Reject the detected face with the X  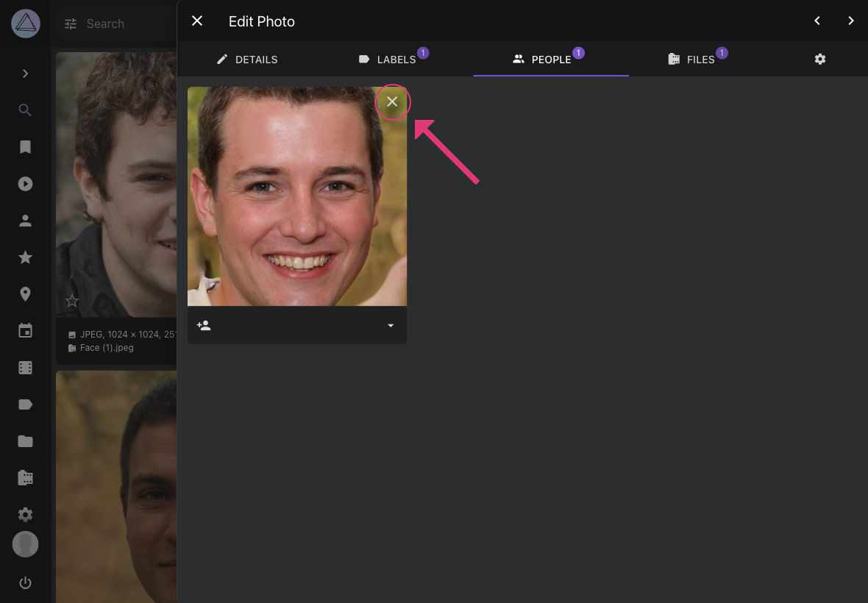tap(392, 101)
